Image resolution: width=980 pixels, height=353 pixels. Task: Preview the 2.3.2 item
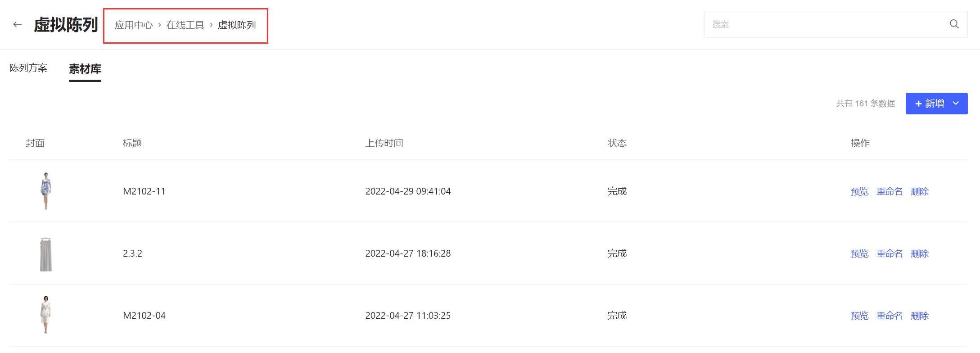click(x=859, y=253)
